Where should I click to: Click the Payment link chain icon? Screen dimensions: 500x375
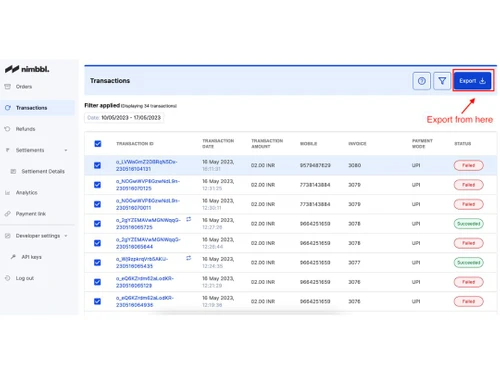tap(7, 214)
